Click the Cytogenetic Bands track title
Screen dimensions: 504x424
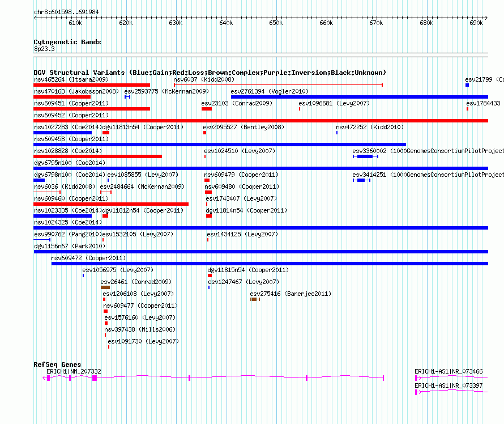(x=67, y=42)
